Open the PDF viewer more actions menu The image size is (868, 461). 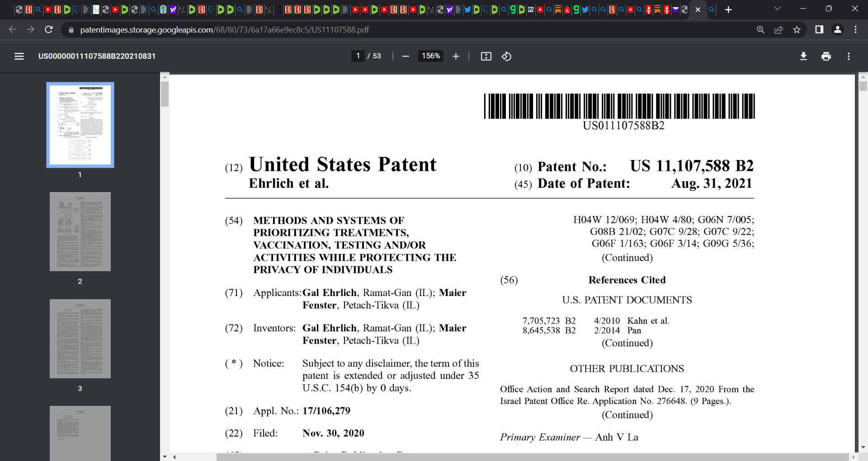coord(849,56)
